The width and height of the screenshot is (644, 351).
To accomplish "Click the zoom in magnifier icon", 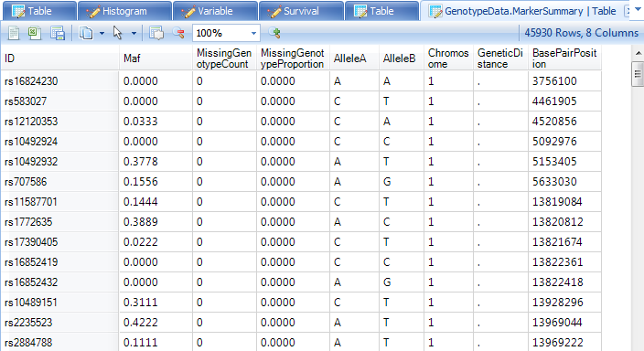I will pyautogui.click(x=274, y=33).
